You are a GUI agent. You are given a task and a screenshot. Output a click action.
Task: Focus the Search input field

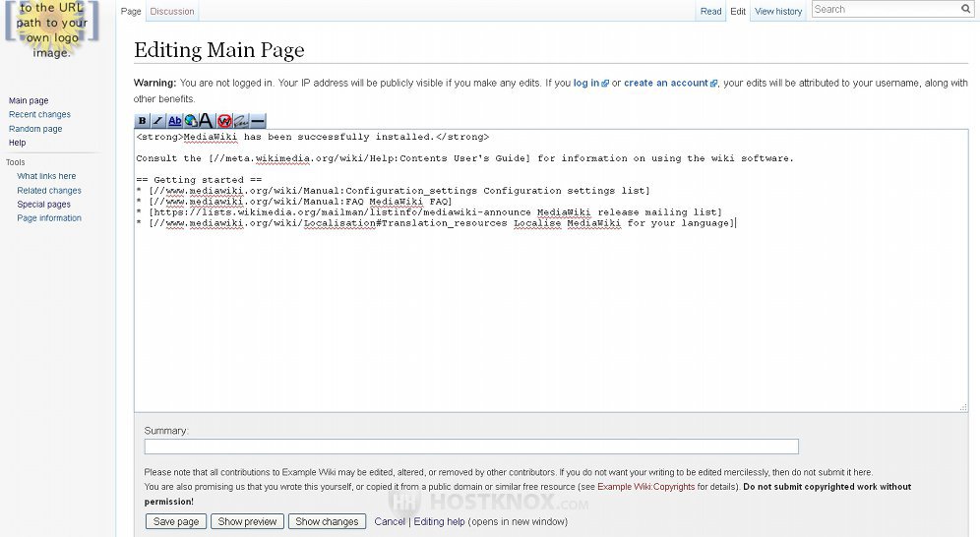(x=886, y=9)
